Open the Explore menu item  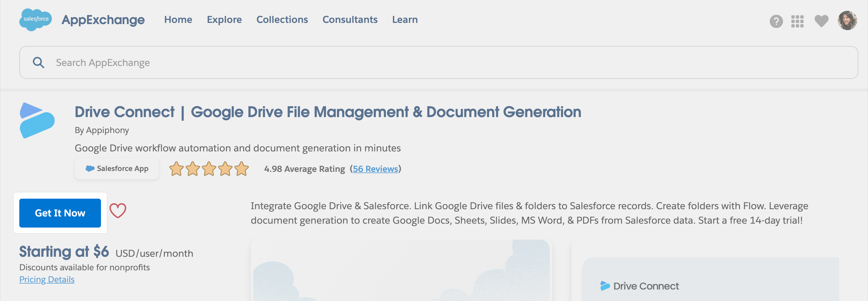(224, 20)
